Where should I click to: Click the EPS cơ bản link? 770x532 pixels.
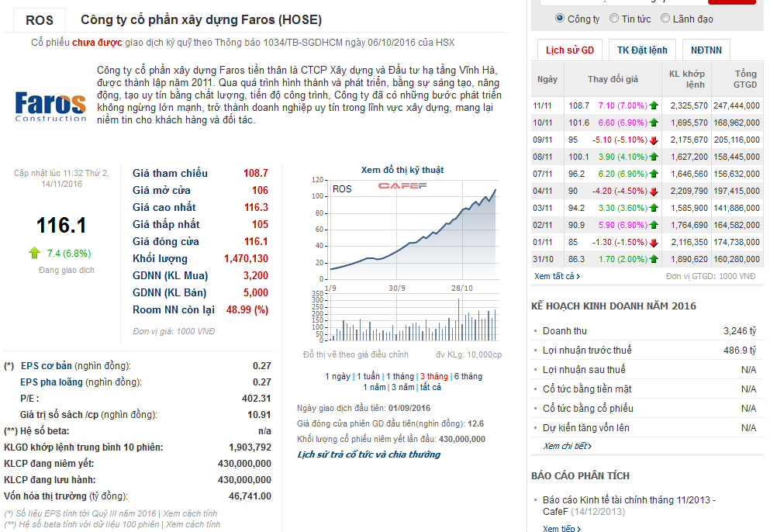[47, 365]
